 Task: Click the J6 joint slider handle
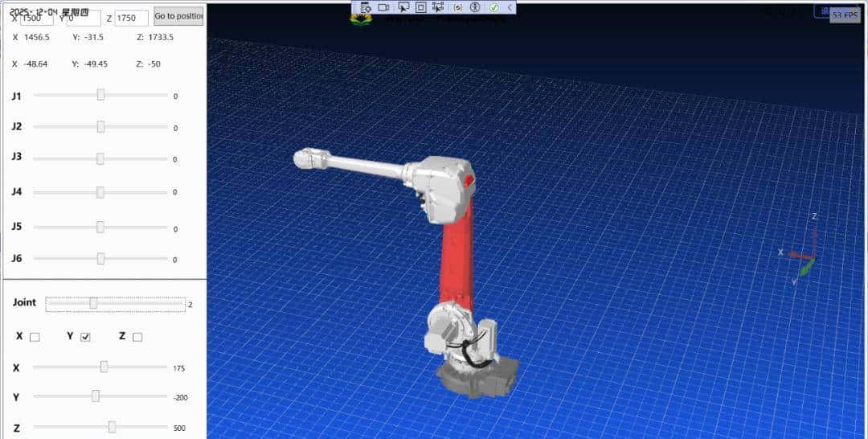pyautogui.click(x=100, y=259)
